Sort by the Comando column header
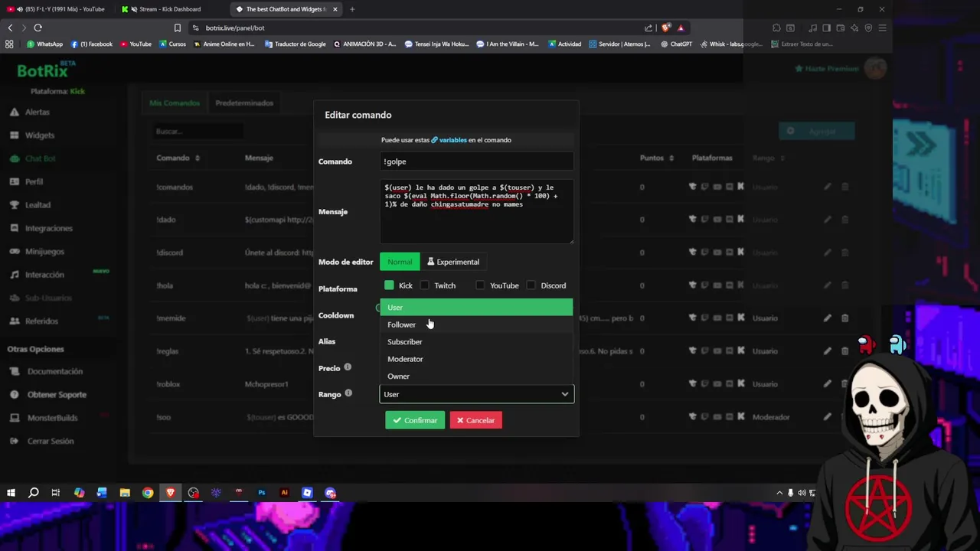The image size is (980, 551). (178, 158)
